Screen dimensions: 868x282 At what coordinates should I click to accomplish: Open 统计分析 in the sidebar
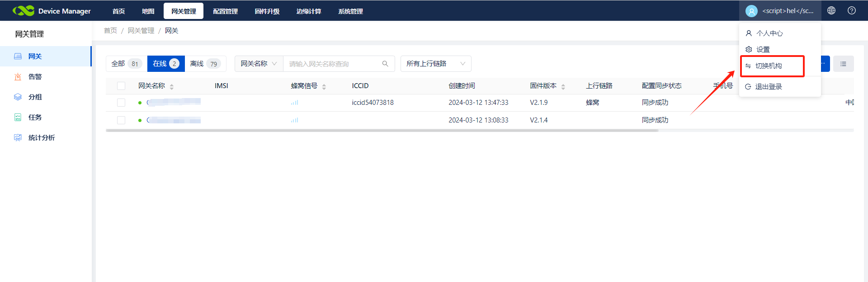[x=45, y=137]
